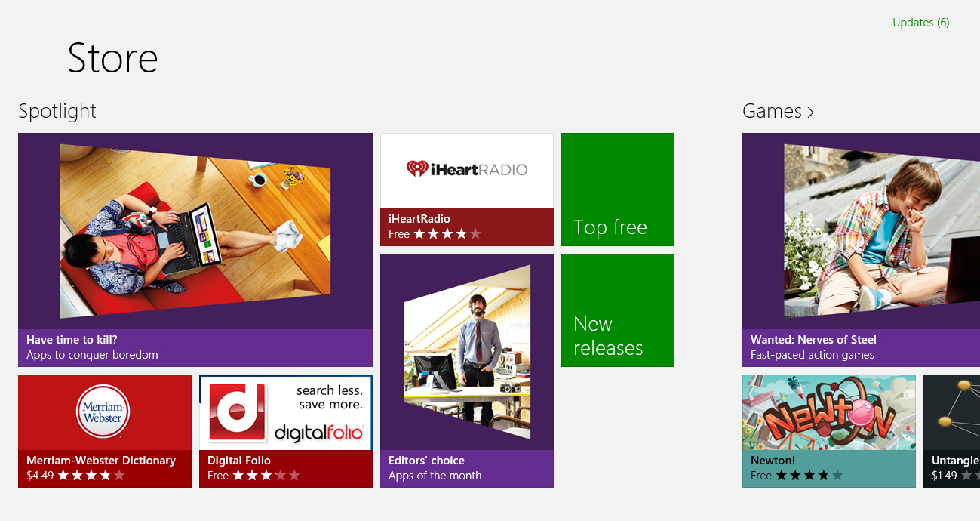Click the Games section heading text
The image size is (980, 521).
[771, 111]
